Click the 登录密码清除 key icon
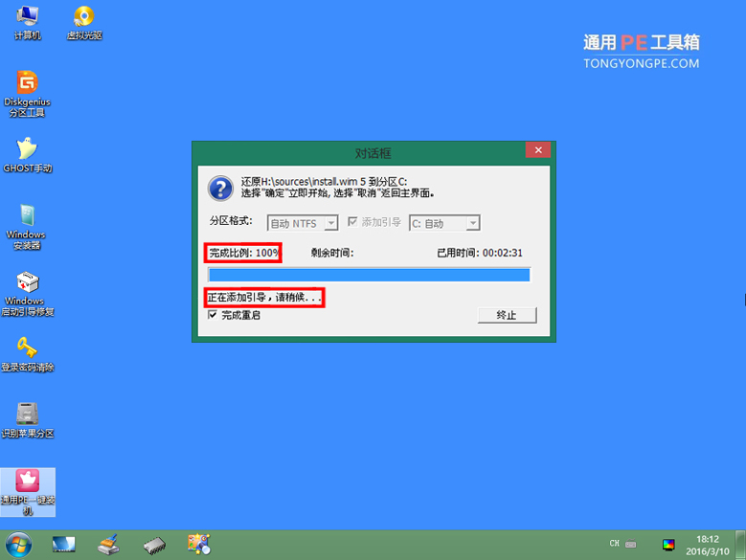Image resolution: width=746 pixels, height=560 pixels. (x=27, y=354)
